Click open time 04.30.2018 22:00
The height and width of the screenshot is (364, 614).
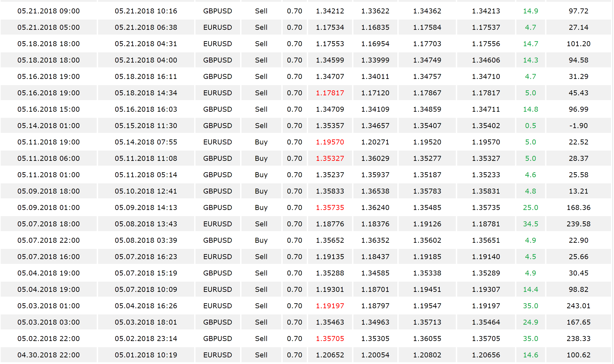tap(48, 355)
